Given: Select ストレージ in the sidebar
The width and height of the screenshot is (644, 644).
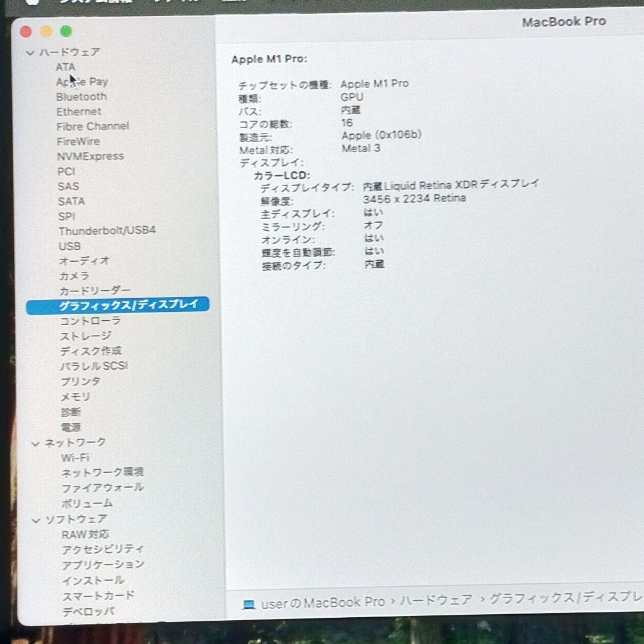Looking at the screenshot, I should pos(85,335).
